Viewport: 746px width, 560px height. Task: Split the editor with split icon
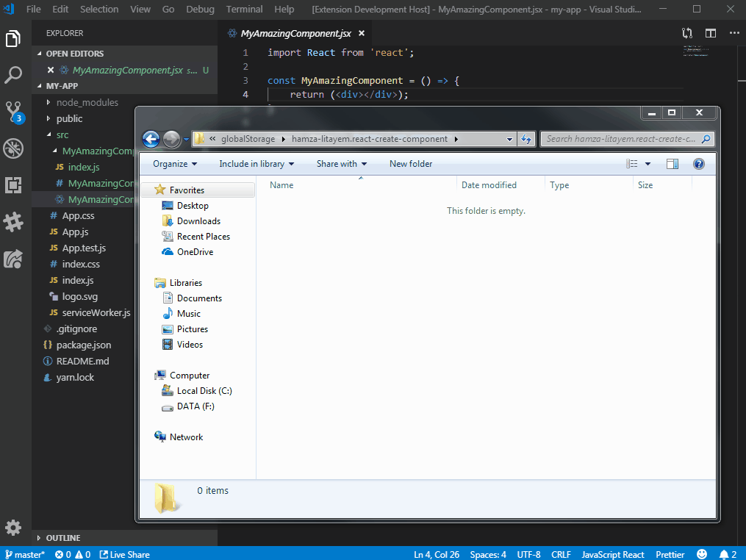711,33
